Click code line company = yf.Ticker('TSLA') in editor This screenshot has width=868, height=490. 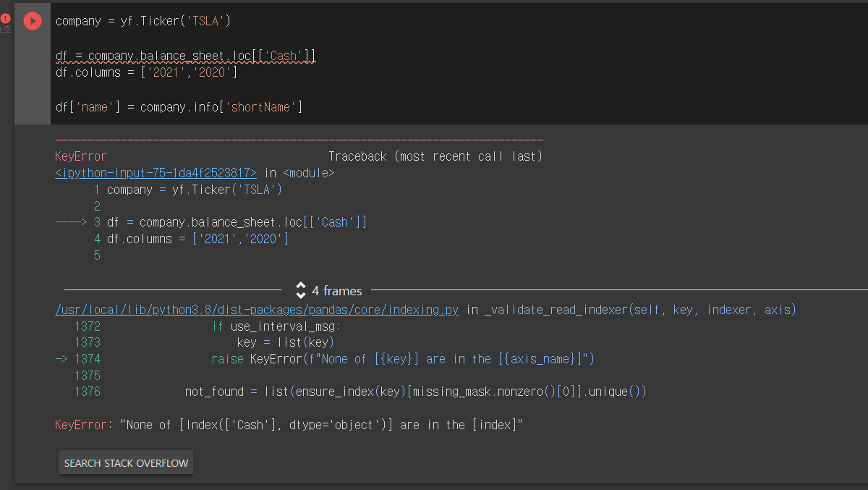point(143,21)
